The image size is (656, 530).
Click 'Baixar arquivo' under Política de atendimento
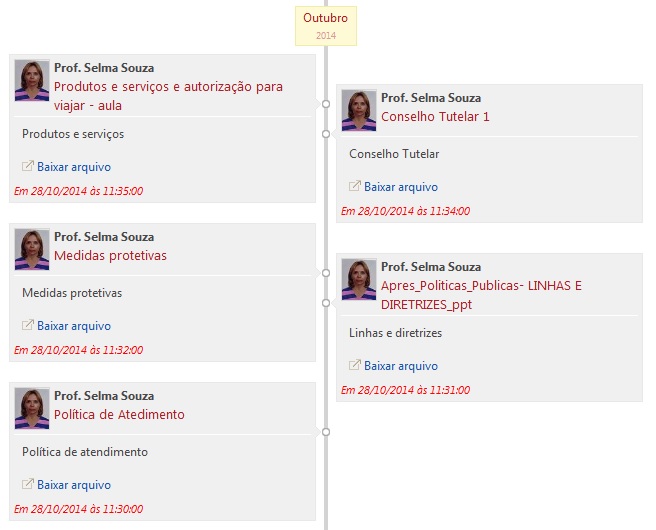click(74, 485)
